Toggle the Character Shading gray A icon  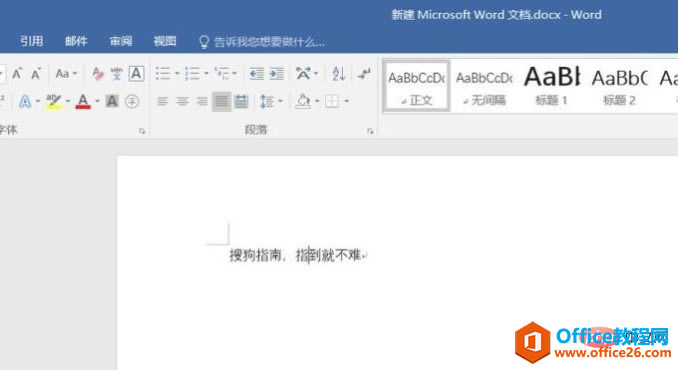tap(112, 102)
